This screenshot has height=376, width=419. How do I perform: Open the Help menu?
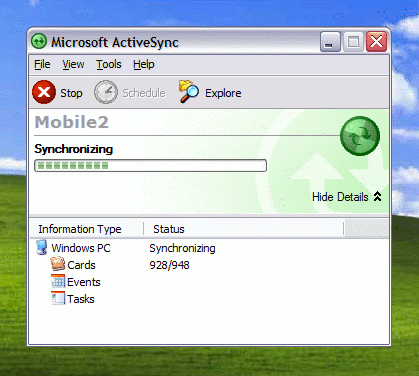coord(144,64)
